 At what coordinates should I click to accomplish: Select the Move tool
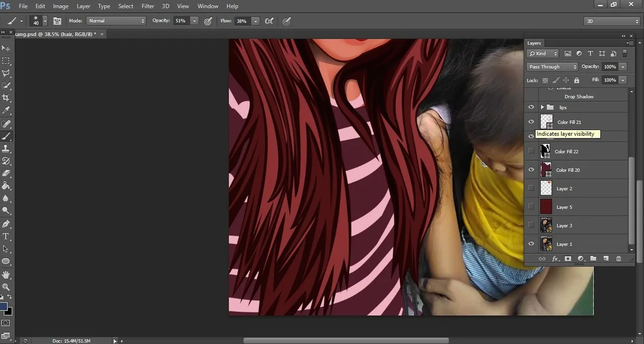click(6, 48)
